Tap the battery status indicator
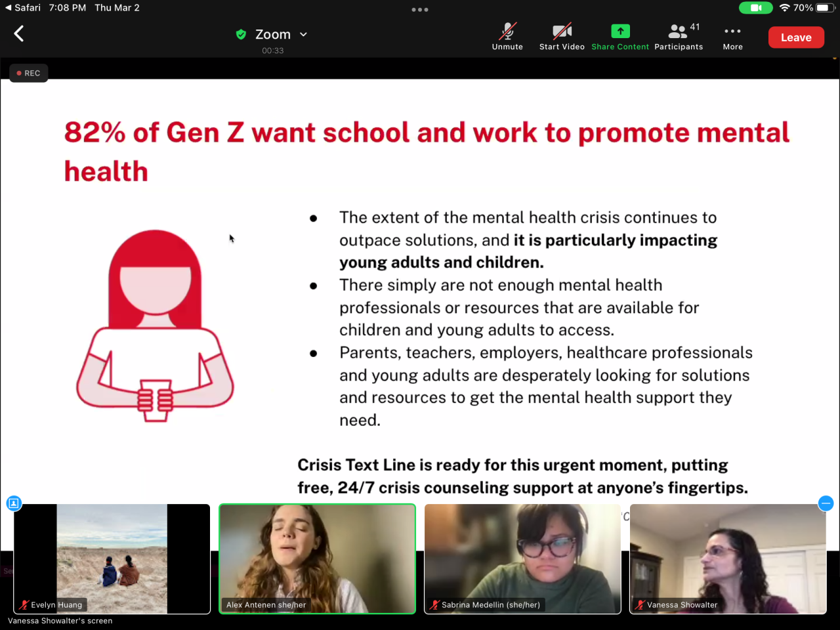 (826, 8)
